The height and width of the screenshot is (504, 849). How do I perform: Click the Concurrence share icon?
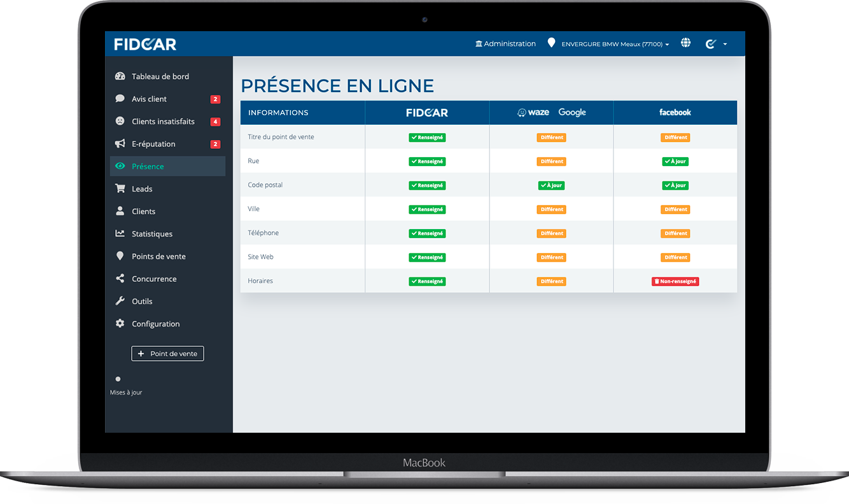(120, 279)
